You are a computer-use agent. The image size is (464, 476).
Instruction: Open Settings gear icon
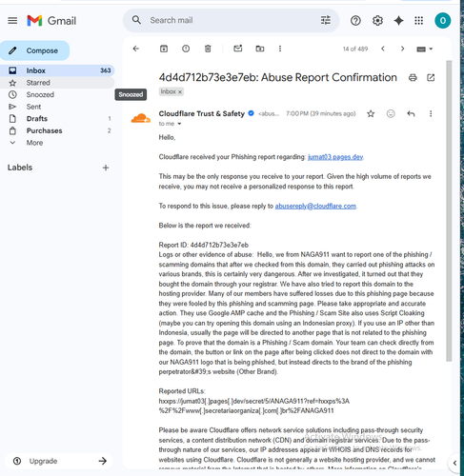(377, 21)
